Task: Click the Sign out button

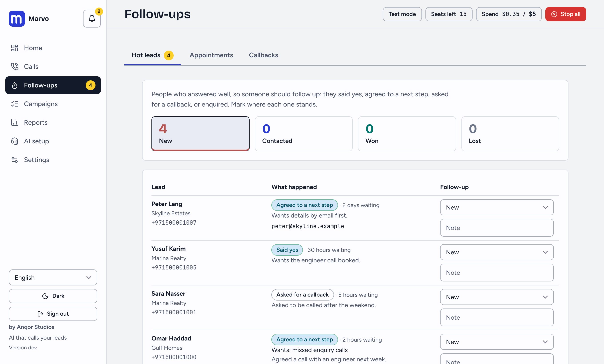Action: (x=53, y=314)
